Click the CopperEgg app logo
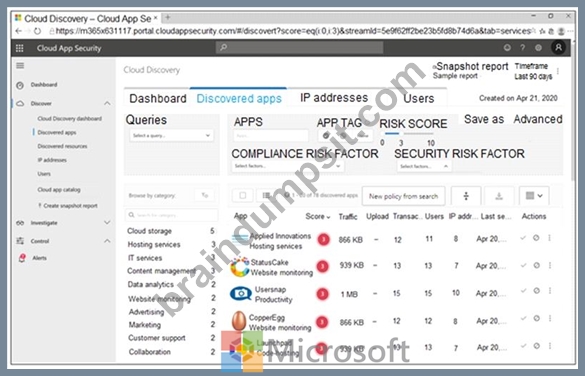The height and width of the screenshot is (376, 585). (239, 321)
